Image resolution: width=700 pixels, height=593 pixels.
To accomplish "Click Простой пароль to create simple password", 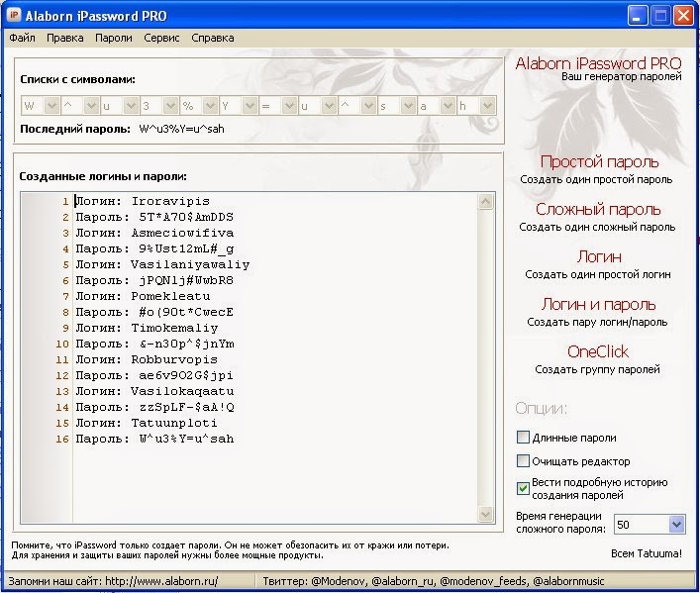I will pyautogui.click(x=599, y=161).
